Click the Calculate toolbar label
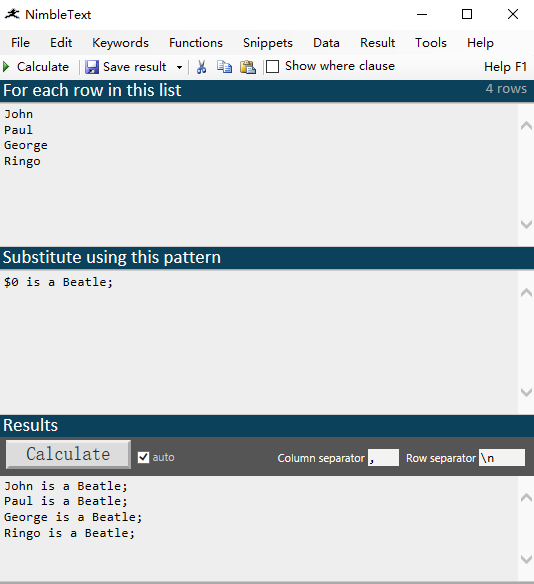The image size is (534, 584). (43, 67)
